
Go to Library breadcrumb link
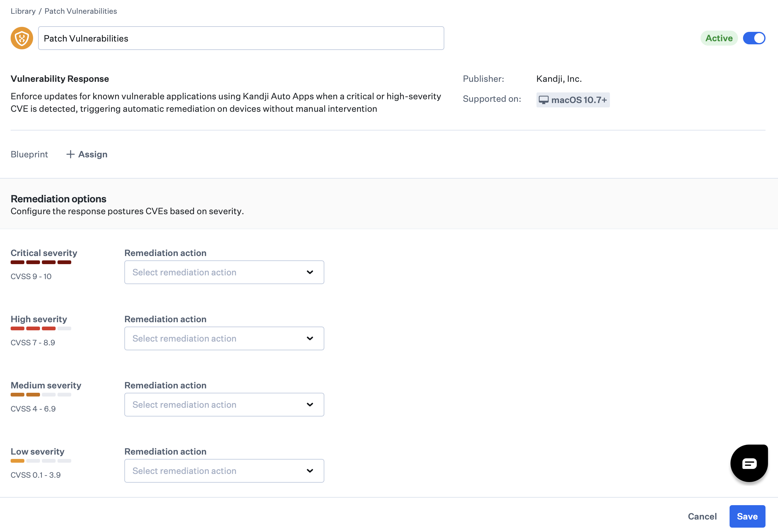[x=23, y=11]
